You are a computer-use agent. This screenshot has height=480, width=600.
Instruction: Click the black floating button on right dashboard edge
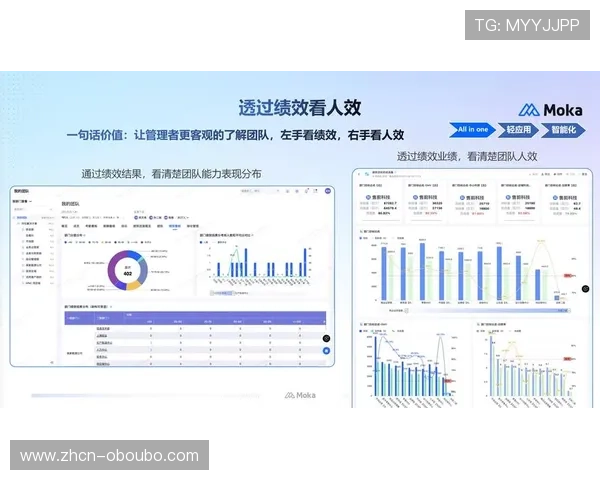pos(585,289)
